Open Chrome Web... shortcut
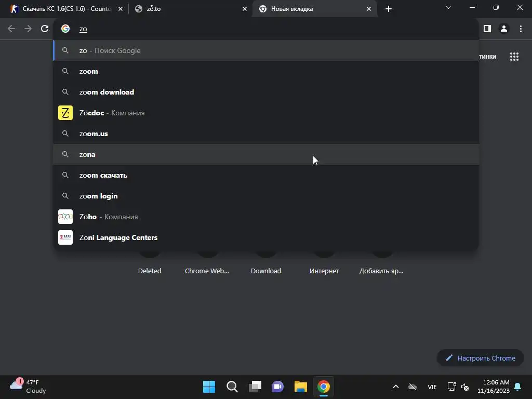 207,271
